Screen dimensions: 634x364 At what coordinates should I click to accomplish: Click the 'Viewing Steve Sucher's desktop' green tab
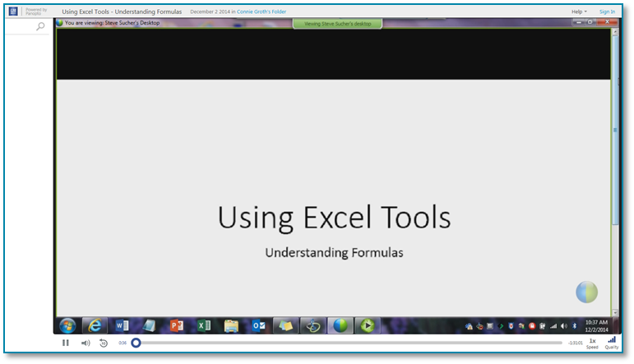(x=338, y=24)
